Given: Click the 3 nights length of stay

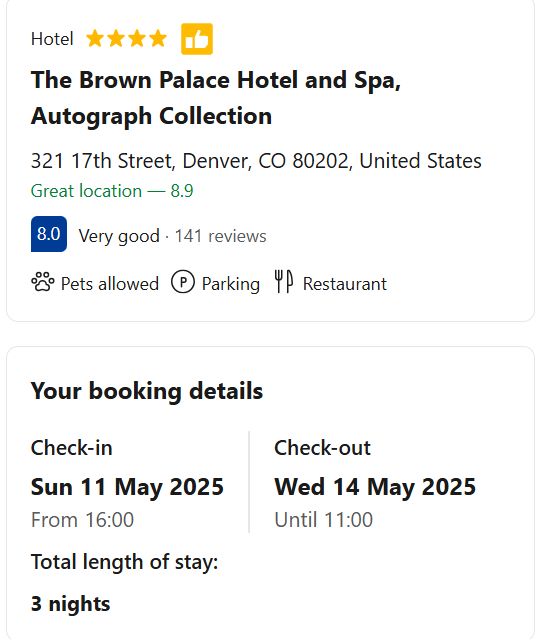Looking at the screenshot, I should coord(71,604).
